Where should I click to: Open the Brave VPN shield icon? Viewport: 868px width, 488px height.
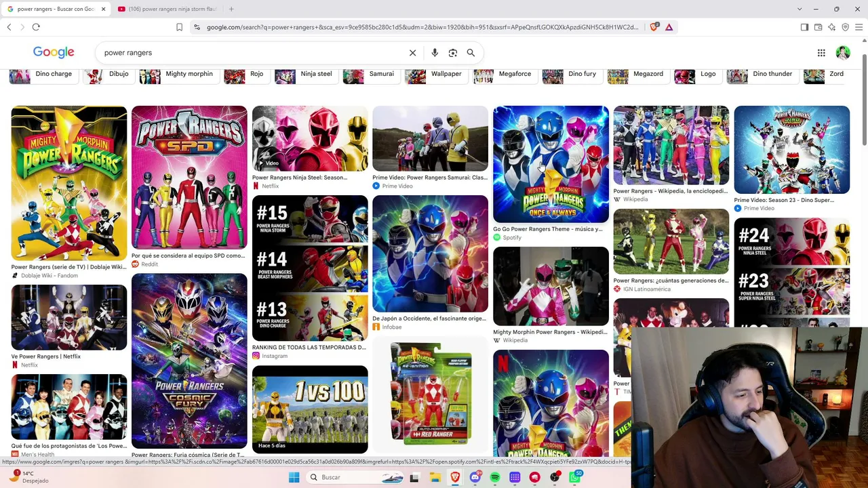pyautogui.click(x=845, y=27)
